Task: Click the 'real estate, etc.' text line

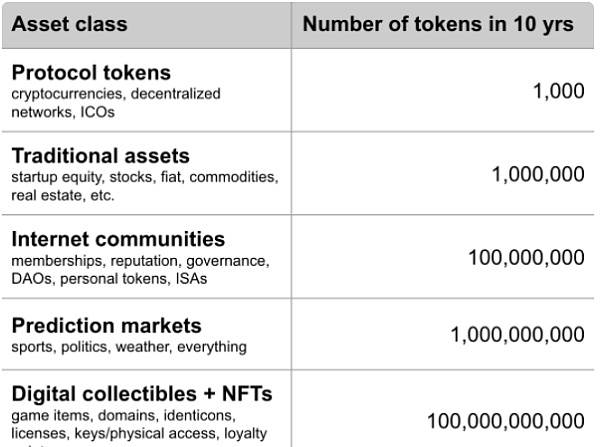Action: click(63, 196)
